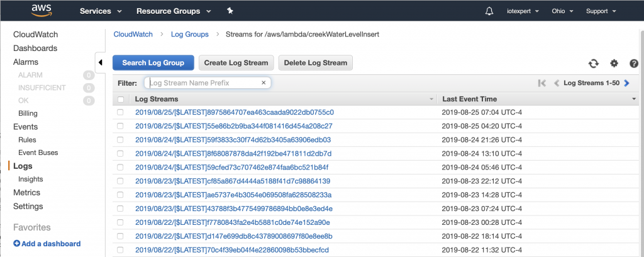Open Insights under Logs
Screen dimensions: 644x257
(x=30, y=180)
